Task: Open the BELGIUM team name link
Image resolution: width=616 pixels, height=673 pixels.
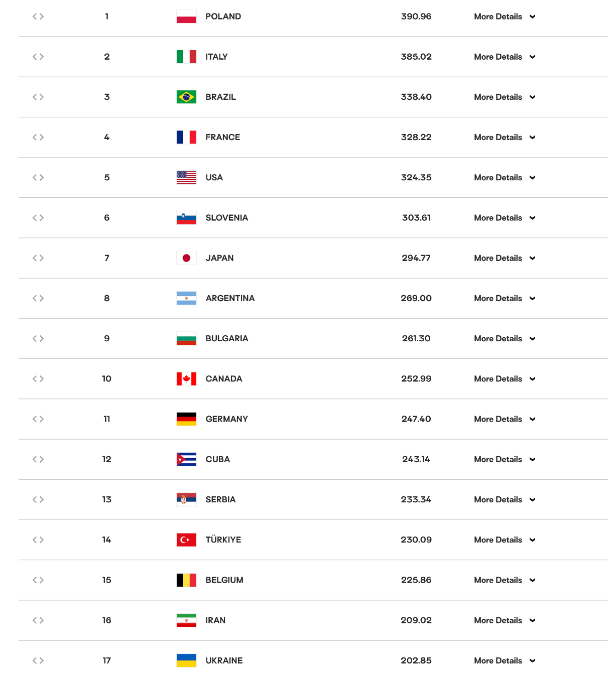Action: 224,580
